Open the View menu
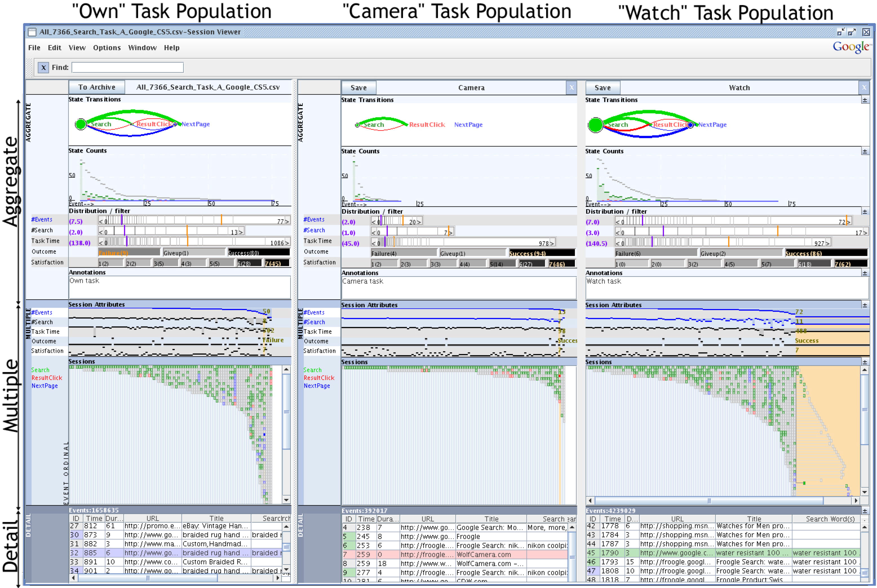Viewport: 877px width, 588px height. 77,48
